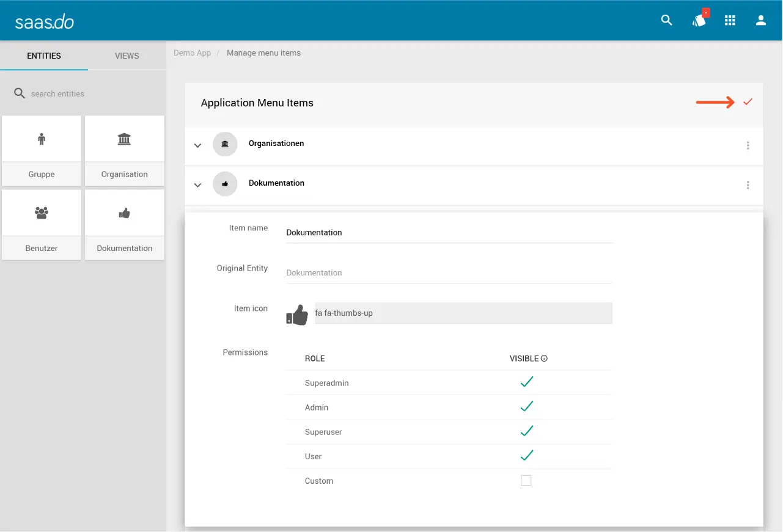
Task: Expand the Organisationen menu item
Action: click(x=197, y=145)
